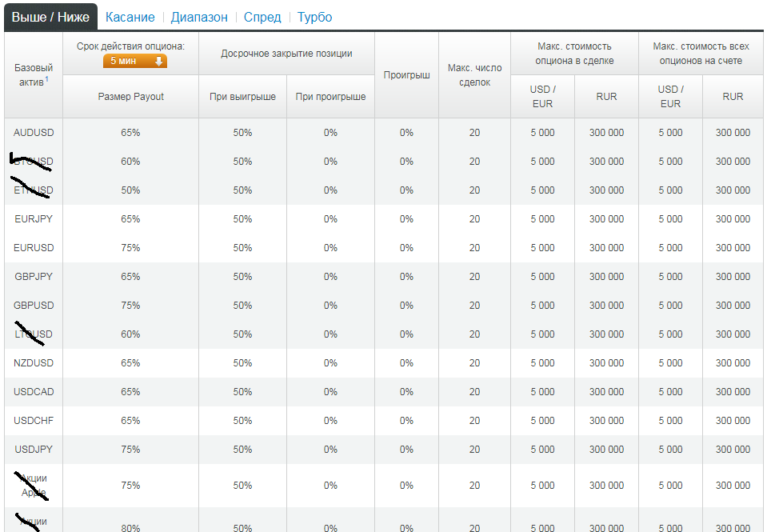This screenshot has height=532, width=783.
Task: Select the EURJPY asset row label
Action: click(x=34, y=218)
